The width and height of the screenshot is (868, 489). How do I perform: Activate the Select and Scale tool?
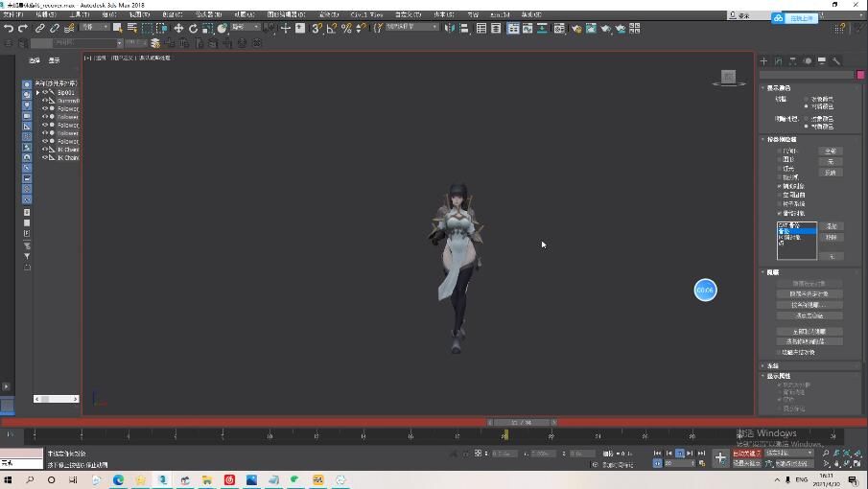pos(207,28)
